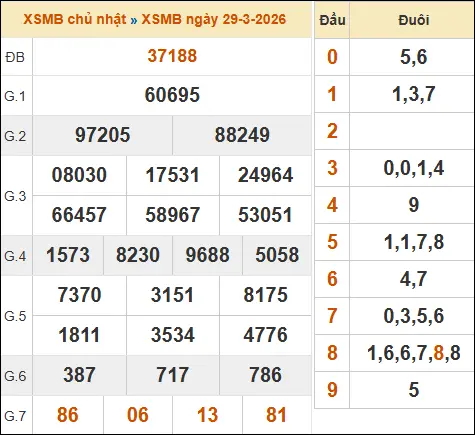This screenshot has height=435, width=475.
Task: Select tail value 5 in row 9
Action: (x=413, y=390)
